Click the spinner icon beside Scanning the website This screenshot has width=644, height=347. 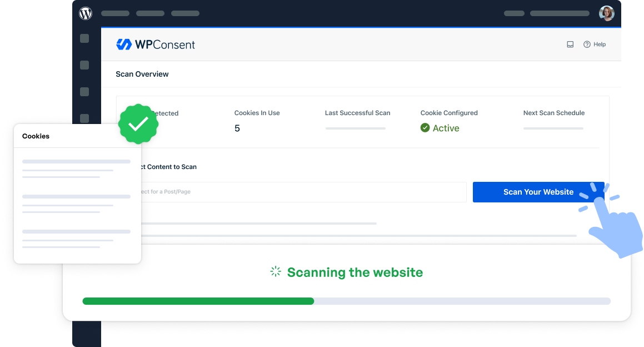pos(276,271)
